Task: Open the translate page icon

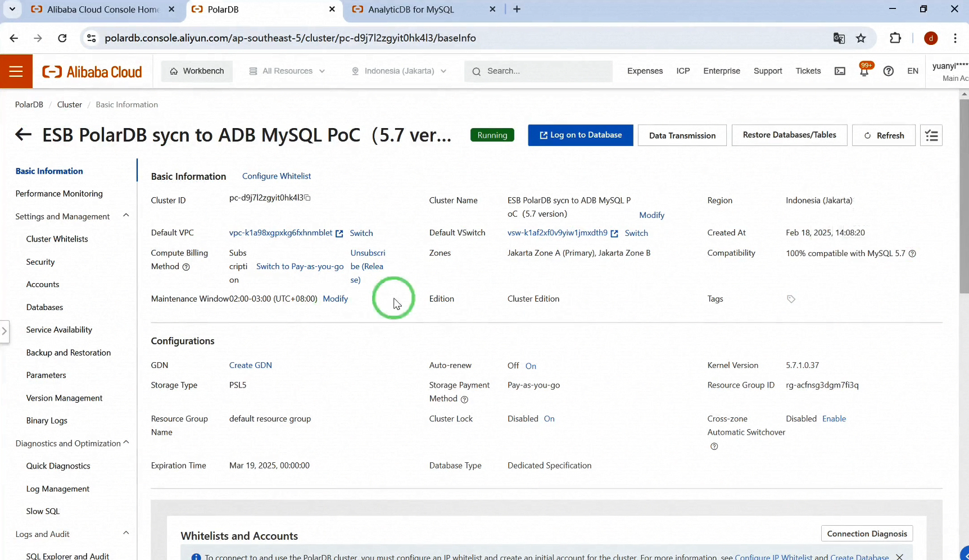Action: coord(839,38)
